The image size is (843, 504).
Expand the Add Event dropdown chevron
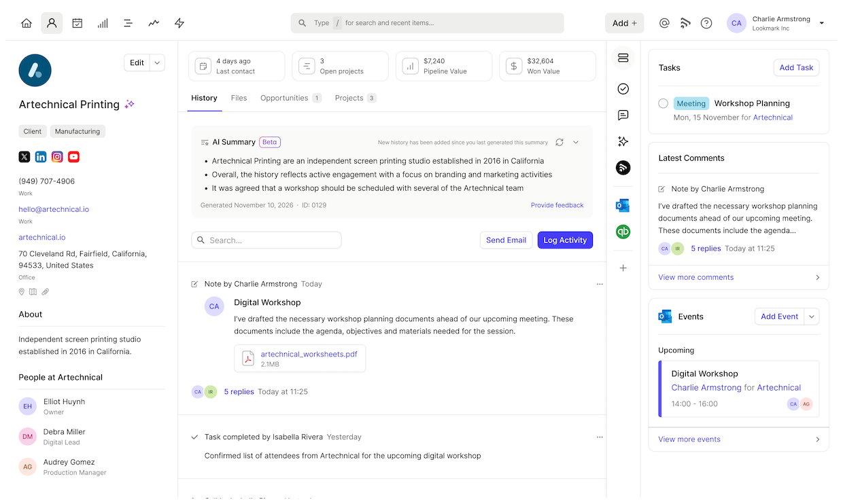pyautogui.click(x=812, y=316)
